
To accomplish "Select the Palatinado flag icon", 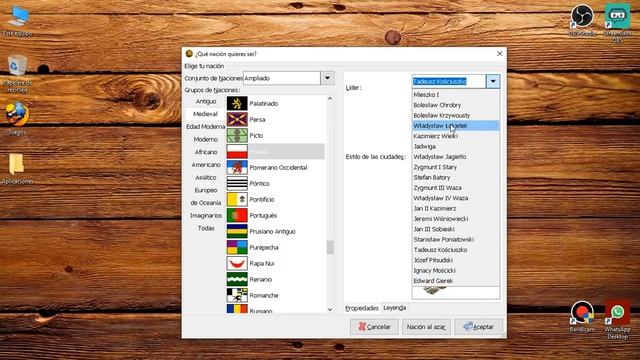I will [237, 104].
